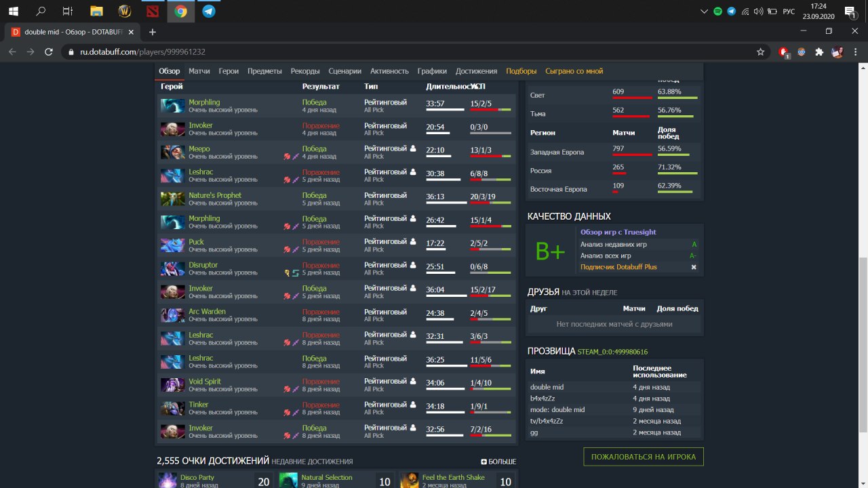
Task: Open the Поражение result of the Puck match
Action: [321, 242]
